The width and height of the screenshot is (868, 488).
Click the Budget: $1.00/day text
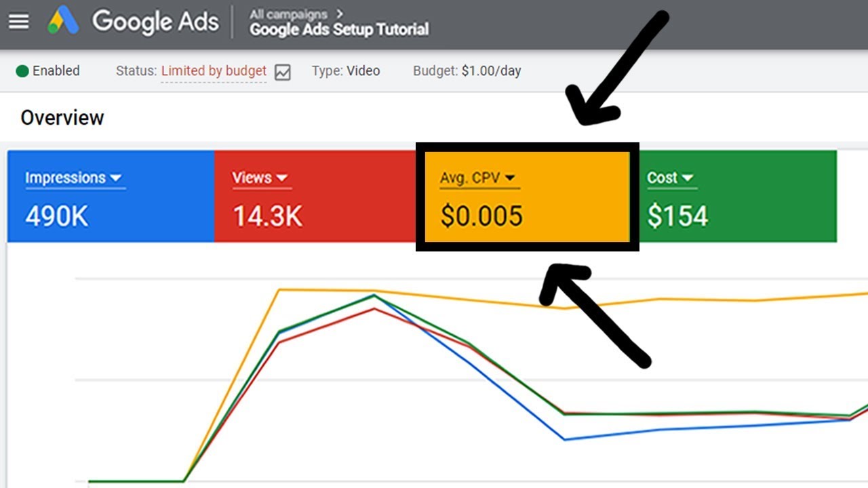pyautogui.click(x=467, y=71)
